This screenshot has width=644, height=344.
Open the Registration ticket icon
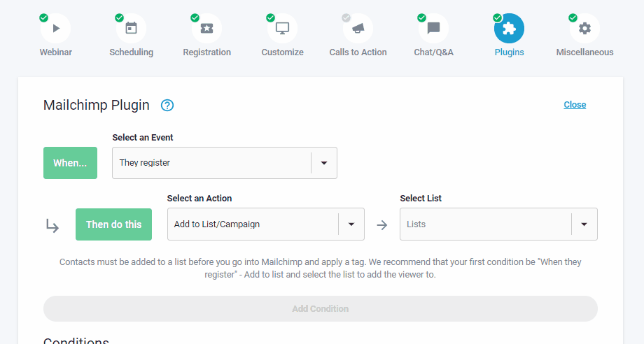pyautogui.click(x=206, y=28)
